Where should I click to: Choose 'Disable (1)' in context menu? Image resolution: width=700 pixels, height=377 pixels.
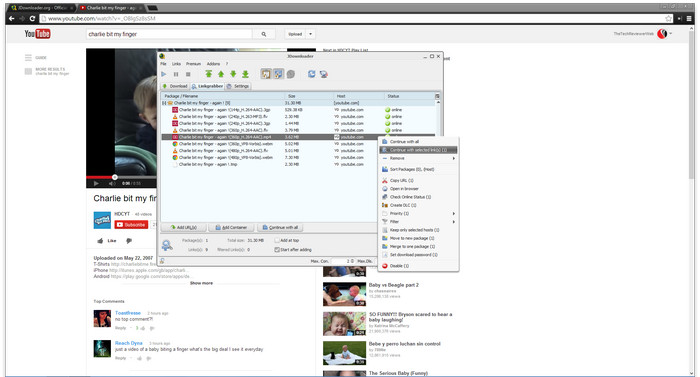coord(418,266)
